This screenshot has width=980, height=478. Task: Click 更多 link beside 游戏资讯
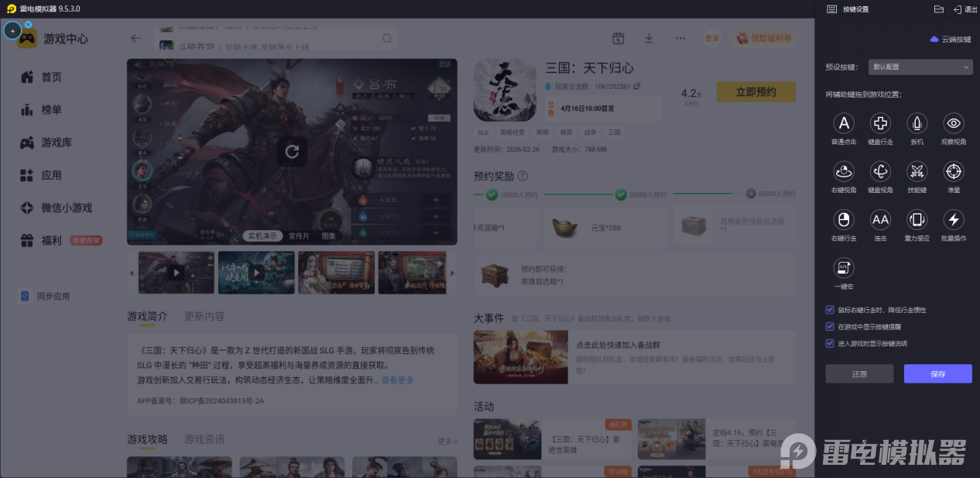pyautogui.click(x=447, y=441)
